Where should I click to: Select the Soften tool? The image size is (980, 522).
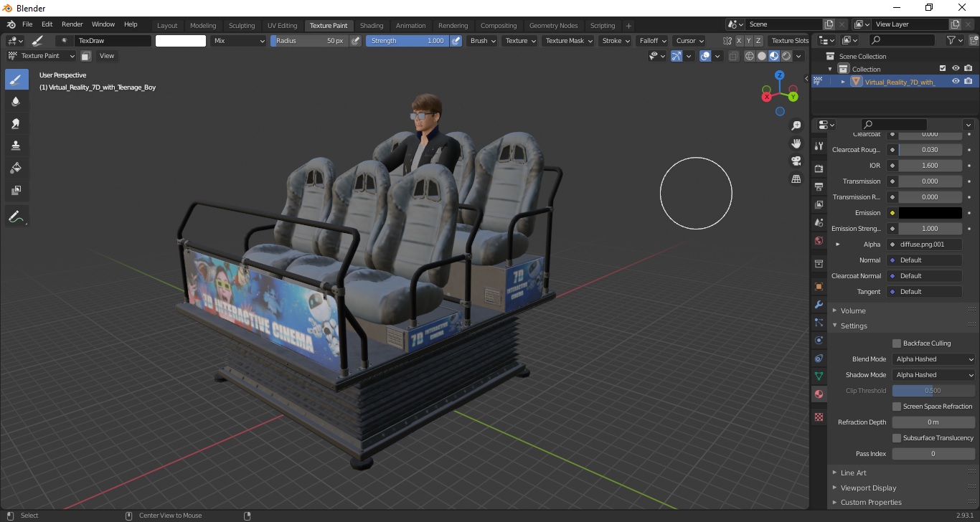click(17, 101)
